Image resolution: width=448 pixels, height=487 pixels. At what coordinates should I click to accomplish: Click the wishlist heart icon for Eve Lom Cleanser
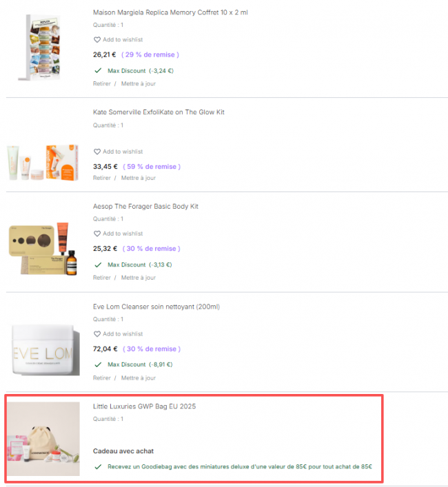(97, 334)
